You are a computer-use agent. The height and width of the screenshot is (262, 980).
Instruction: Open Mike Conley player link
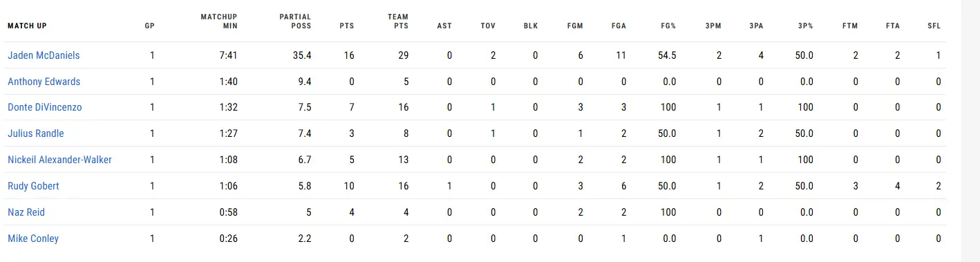tap(33, 238)
